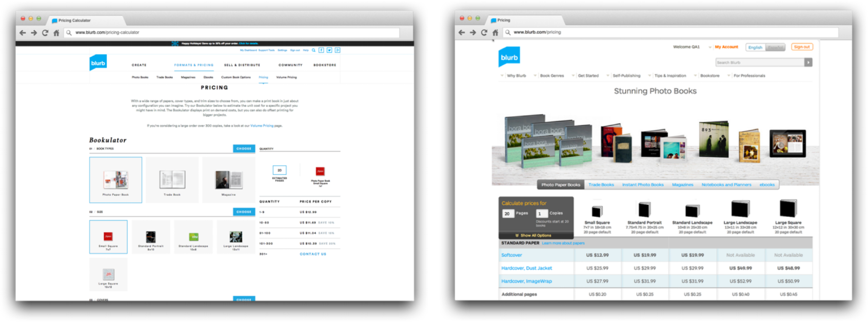Click the search magnifier in the left site header
The image size is (868, 322).
coord(314,50)
